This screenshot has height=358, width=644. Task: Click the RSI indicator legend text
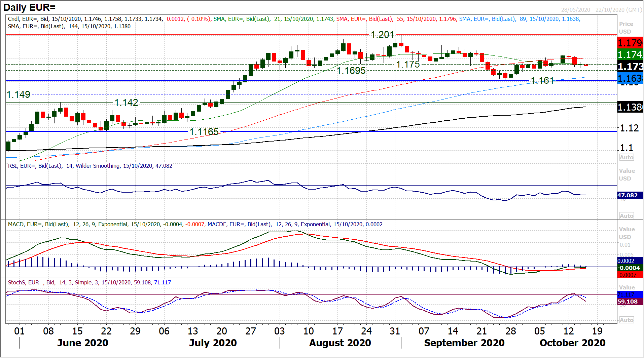tap(90, 166)
